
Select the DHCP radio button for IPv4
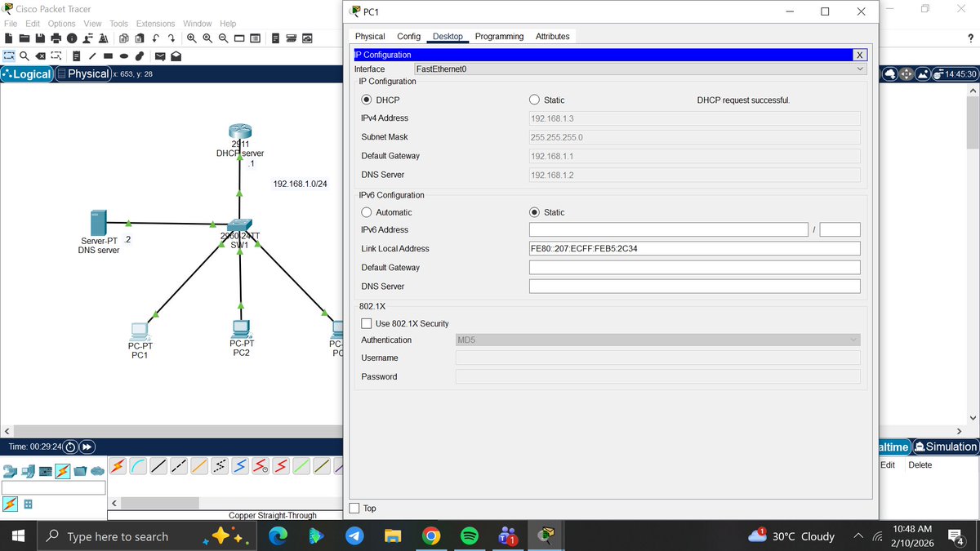(368, 100)
